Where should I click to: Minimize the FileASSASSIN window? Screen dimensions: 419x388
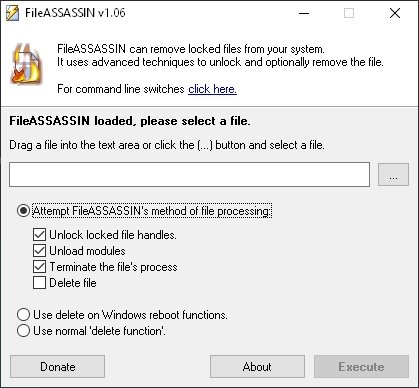pyautogui.click(x=304, y=13)
